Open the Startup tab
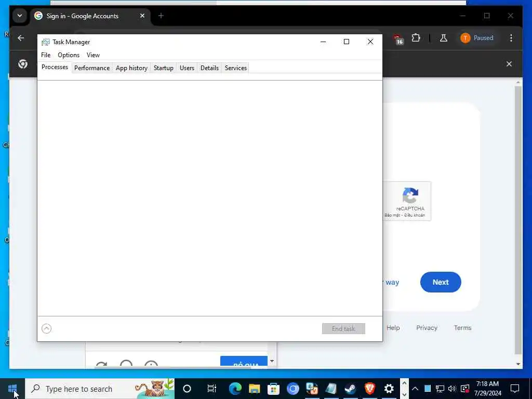532x399 pixels. pos(164,68)
